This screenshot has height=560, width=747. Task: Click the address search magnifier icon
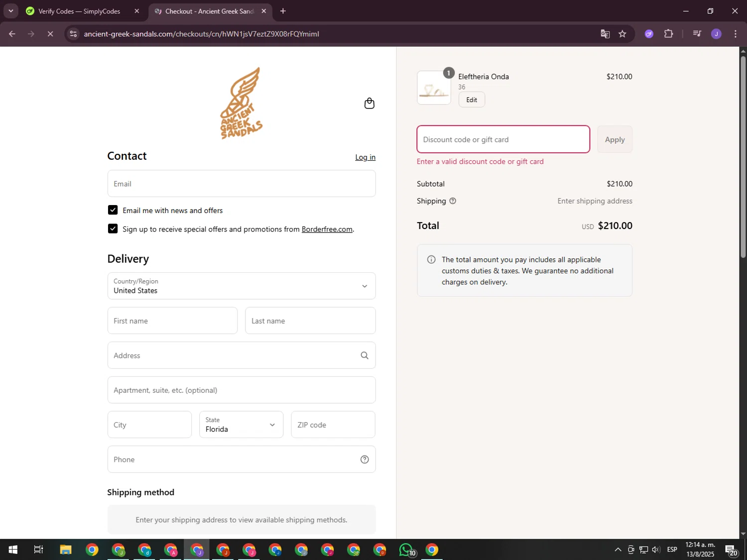point(365,355)
